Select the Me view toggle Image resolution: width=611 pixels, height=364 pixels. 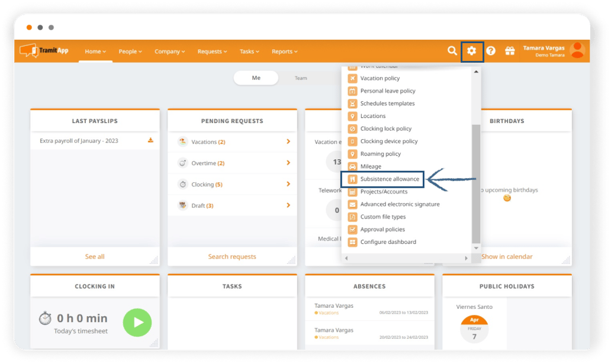[x=256, y=78]
